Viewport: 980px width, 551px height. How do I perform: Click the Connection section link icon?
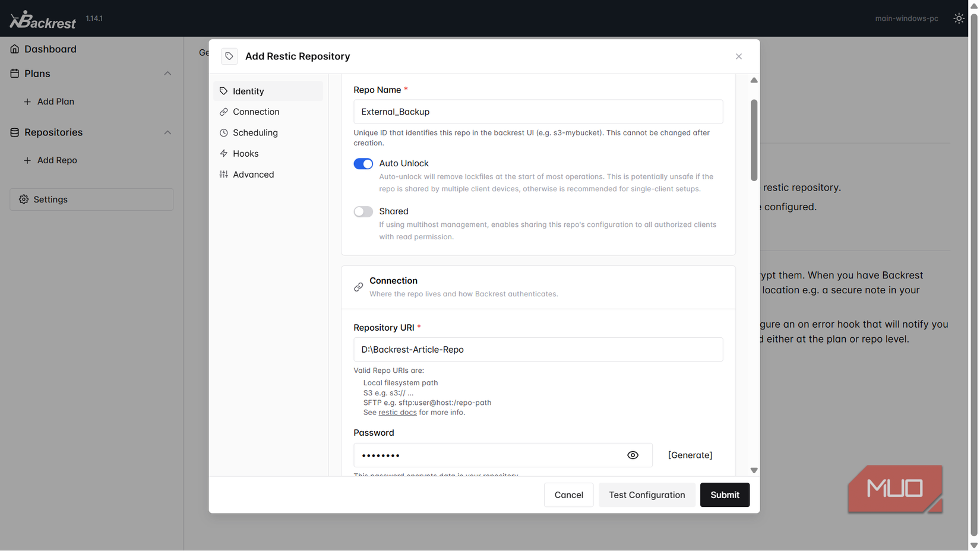(x=358, y=287)
